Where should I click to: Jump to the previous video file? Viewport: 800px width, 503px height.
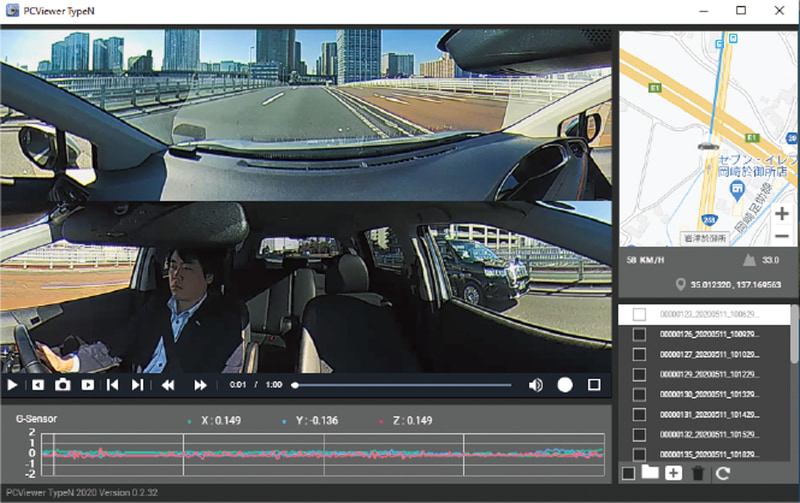(112, 385)
